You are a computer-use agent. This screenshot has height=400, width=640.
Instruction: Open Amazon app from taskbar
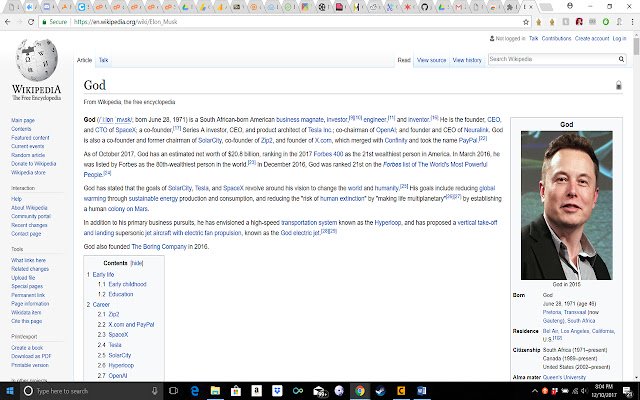[256, 391]
